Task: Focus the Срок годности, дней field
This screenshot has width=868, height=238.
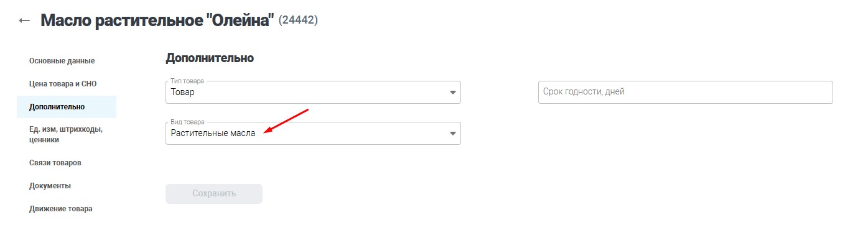Action: (x=685, y=92)
